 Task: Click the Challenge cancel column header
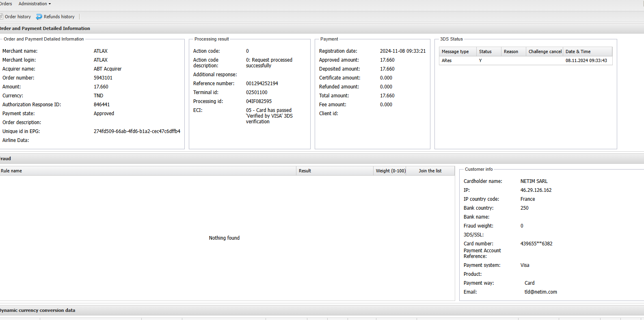pyautogui.click(x=545, y=52)
